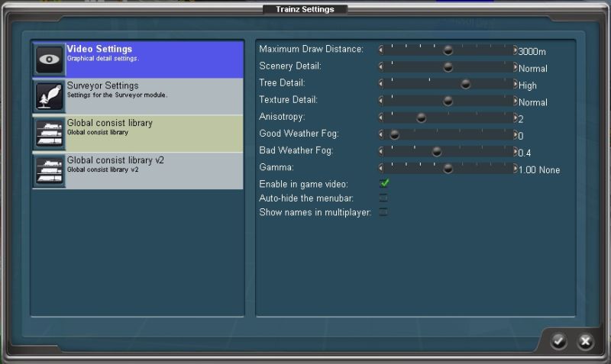Decrease Maximum Draw Distance with left arrow
Viewport: 611px width, 364px height.
tap(381, 50)
